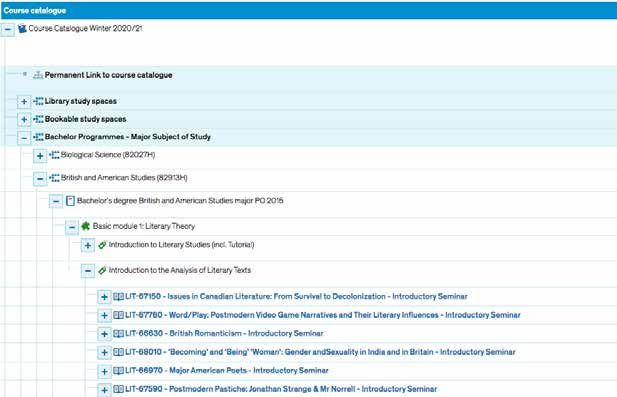The image size is (617, 397).
Task: Click the link icon beside Permanent Link to course catalogue
Action: [38, 75]
